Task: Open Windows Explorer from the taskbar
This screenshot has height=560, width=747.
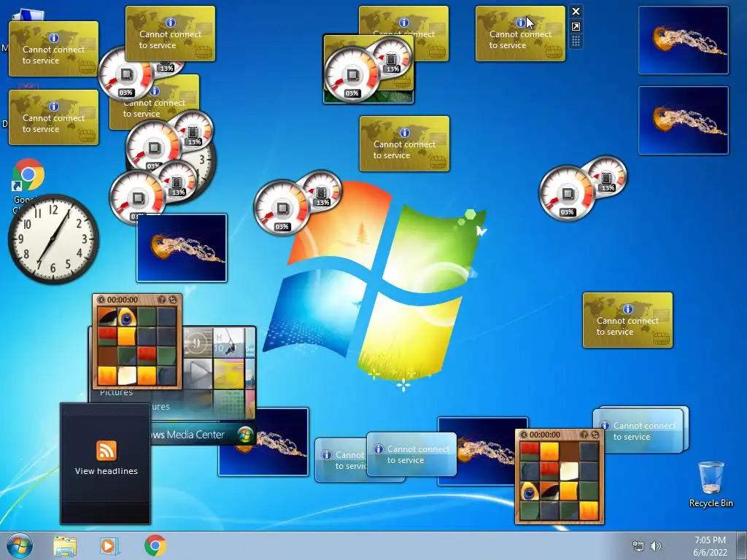Action: (x=65, y=546)
